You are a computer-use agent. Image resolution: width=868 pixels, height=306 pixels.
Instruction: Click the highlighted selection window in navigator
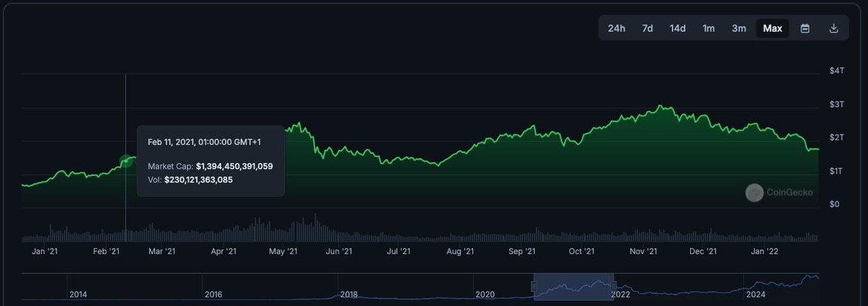(574, 287)
